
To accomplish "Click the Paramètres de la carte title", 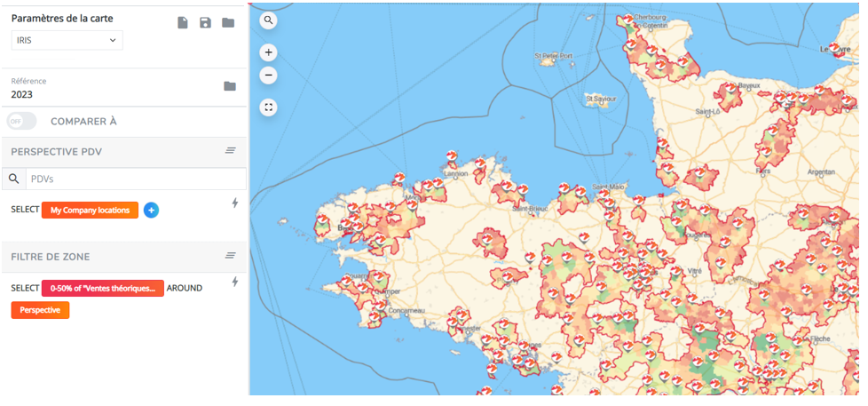I will click(62, 19).
